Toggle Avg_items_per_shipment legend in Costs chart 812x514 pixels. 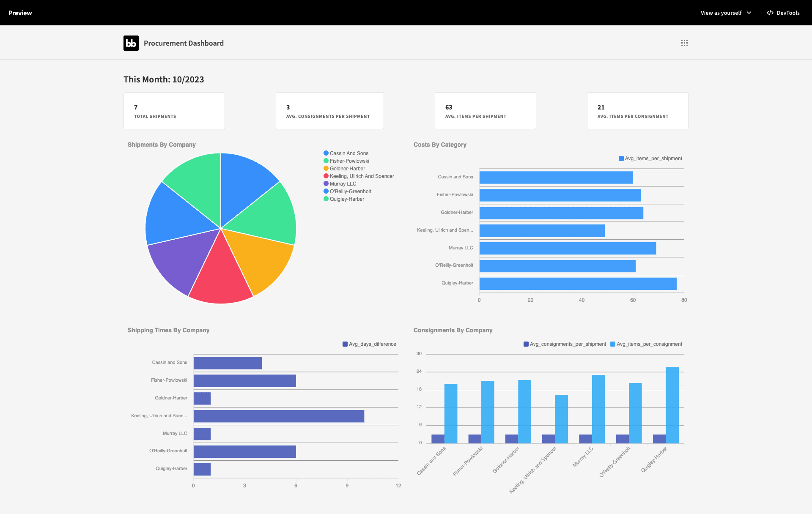pos(650,159)
